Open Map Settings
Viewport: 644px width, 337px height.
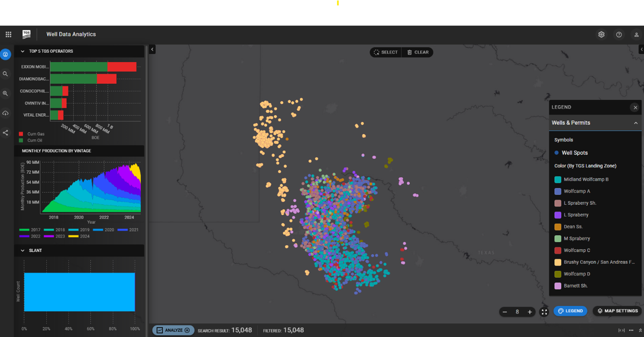(x=617, y=311)
